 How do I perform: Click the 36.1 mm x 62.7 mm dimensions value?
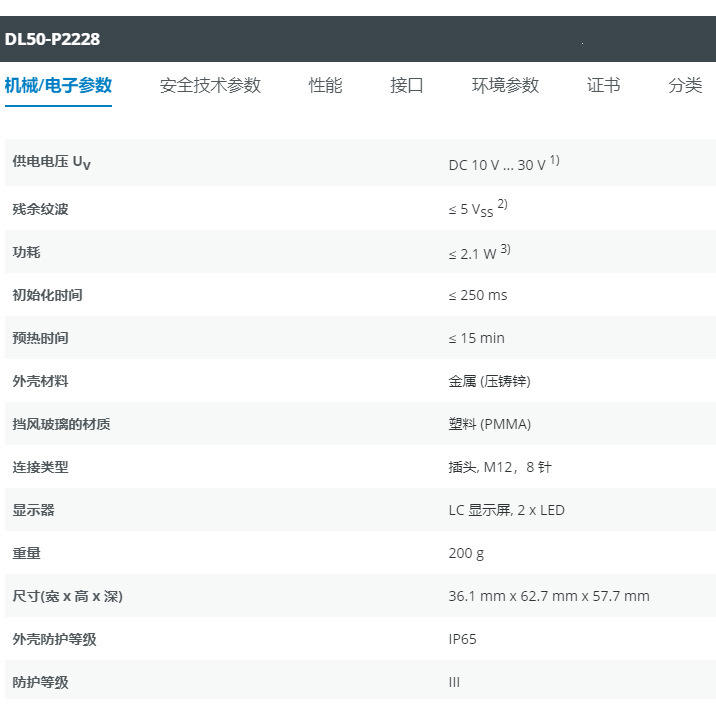click(549, 596)
